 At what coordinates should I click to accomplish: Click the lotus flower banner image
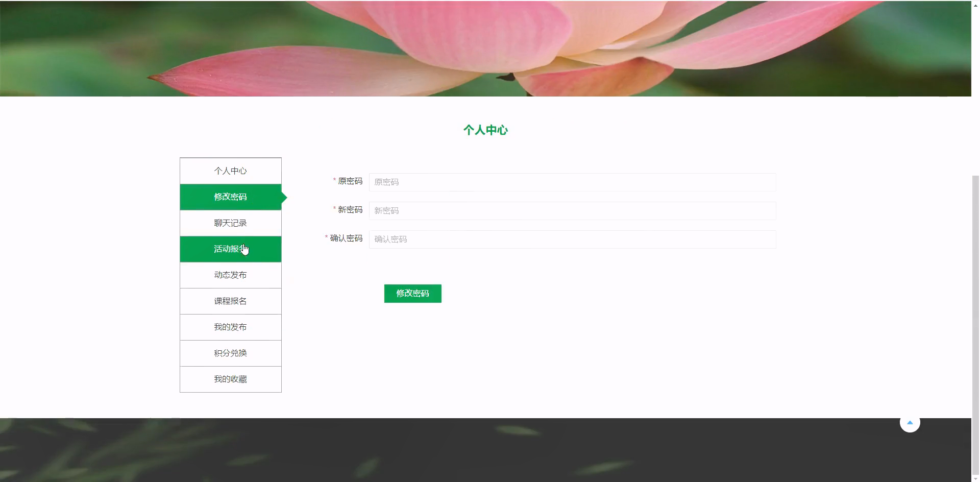pyautogui.click(x=485, y=49)
